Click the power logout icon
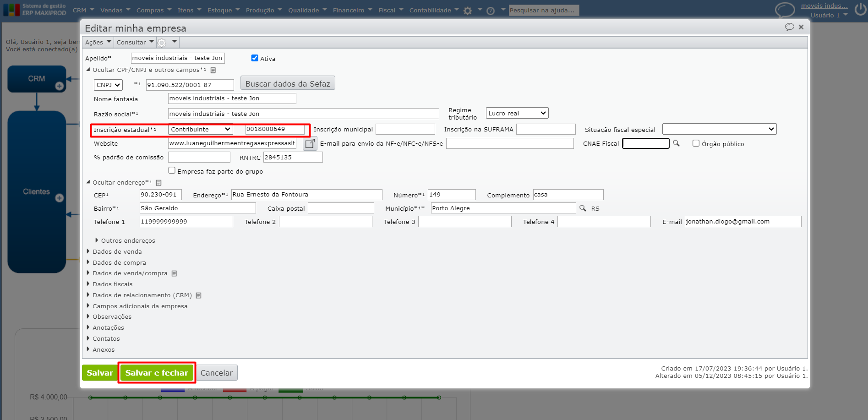 [x=860, y=10]
